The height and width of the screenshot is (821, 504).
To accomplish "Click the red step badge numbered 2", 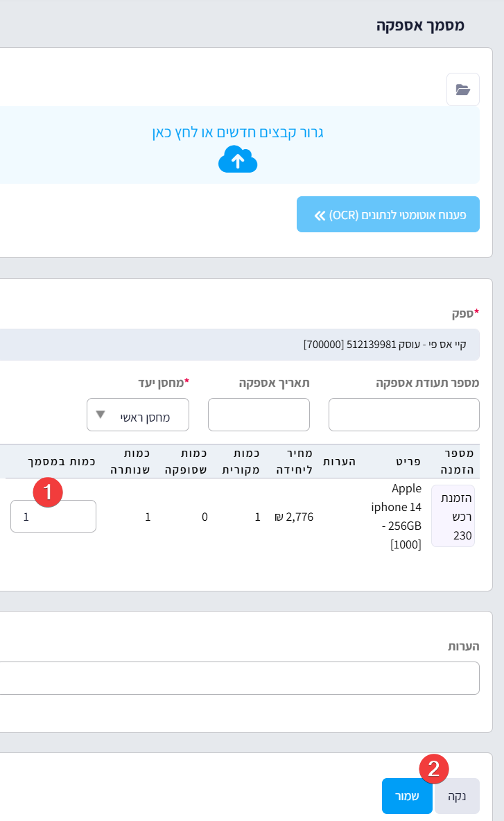I will tap(434, 768).
